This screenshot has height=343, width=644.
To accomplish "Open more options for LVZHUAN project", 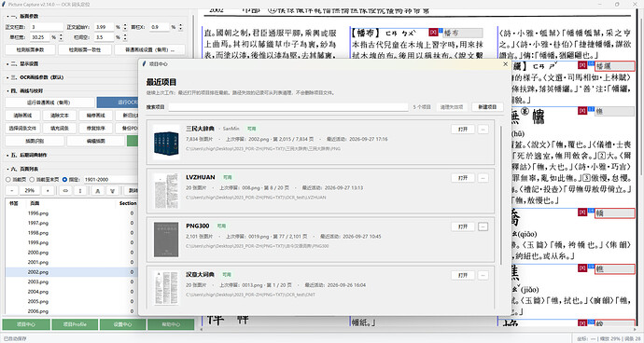I will coord(483,178).
